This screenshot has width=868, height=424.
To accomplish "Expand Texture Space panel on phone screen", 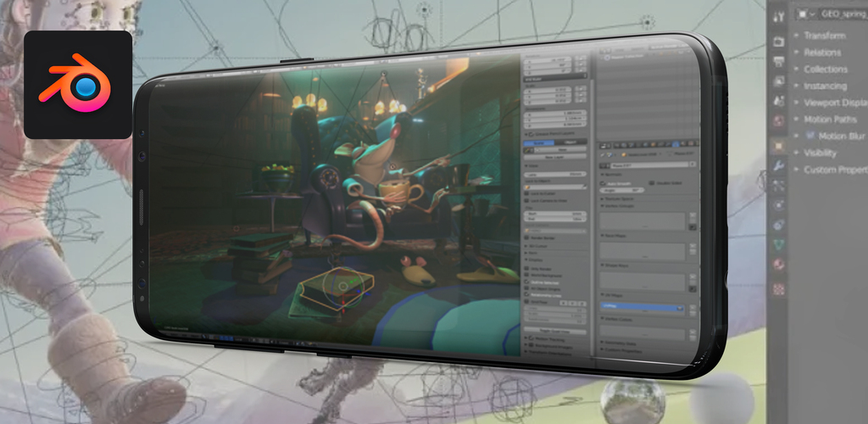I will click(603, 198).
